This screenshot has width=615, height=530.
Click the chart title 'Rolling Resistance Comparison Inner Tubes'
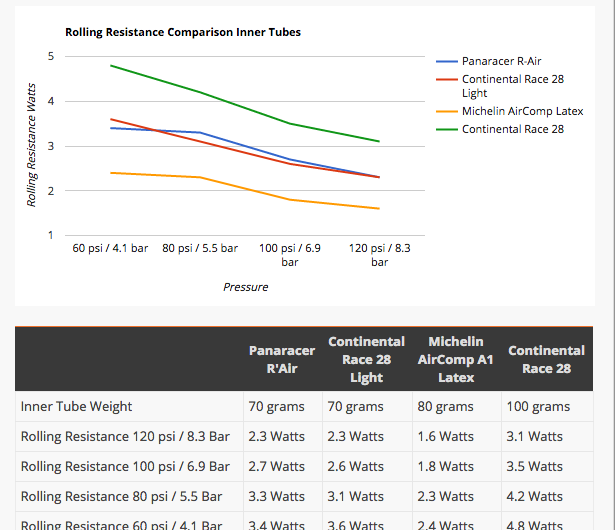tap(183, 32)
